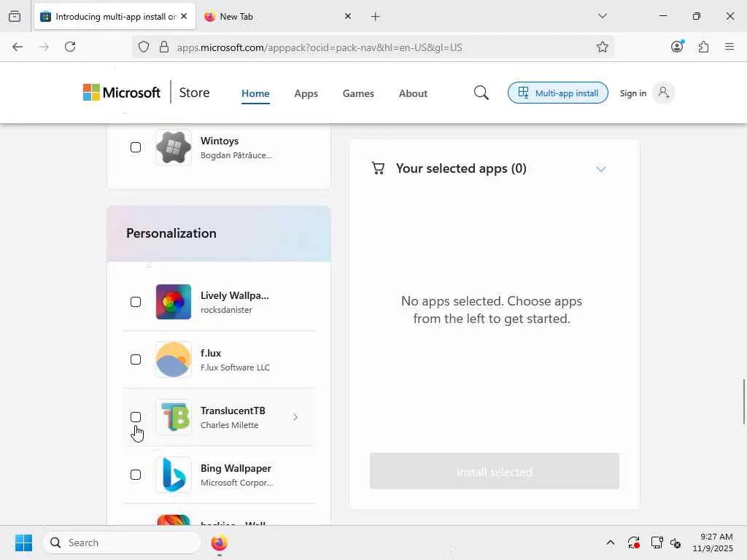Launch Firefox from taskbar

click(x=219, y=542)
